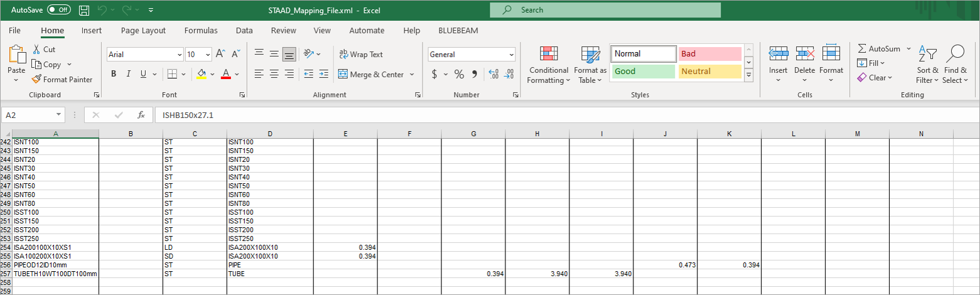Center align the cell text

[274, 74]
